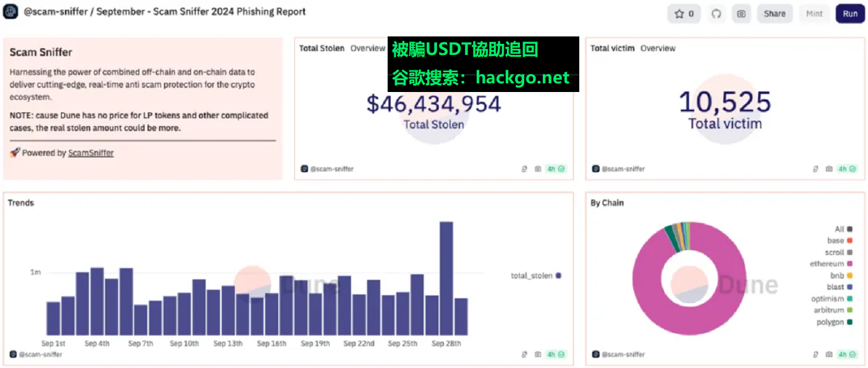Click the $46,434,954 total stolen value

pos(434,103)
